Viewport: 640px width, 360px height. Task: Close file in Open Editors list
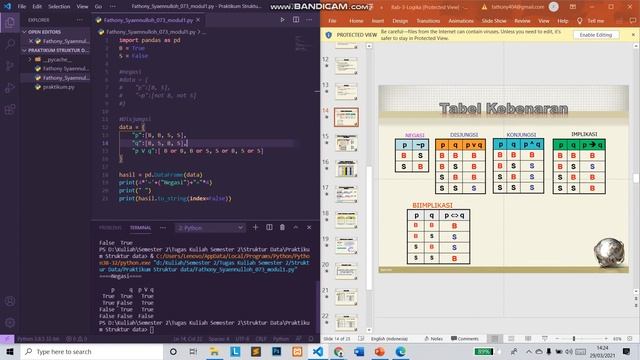click(31, 41)
